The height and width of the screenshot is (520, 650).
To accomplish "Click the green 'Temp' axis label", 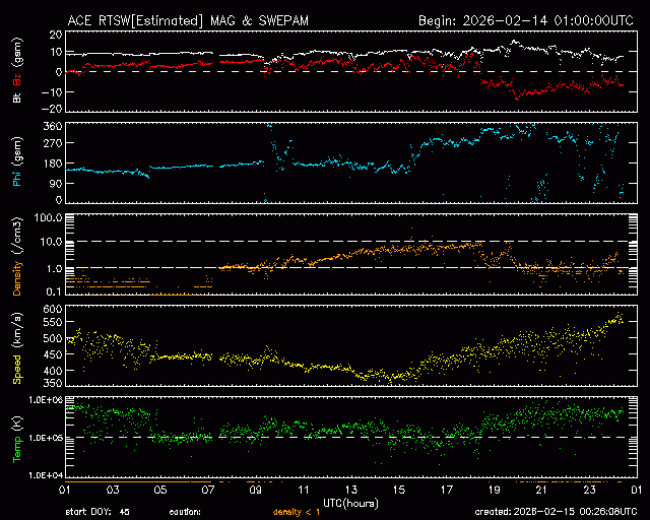I will click(x=17, y=450).
